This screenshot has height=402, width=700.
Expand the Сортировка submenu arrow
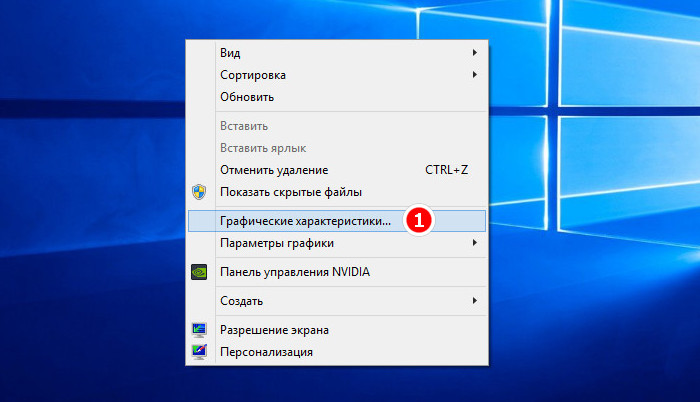click(475, 75)
